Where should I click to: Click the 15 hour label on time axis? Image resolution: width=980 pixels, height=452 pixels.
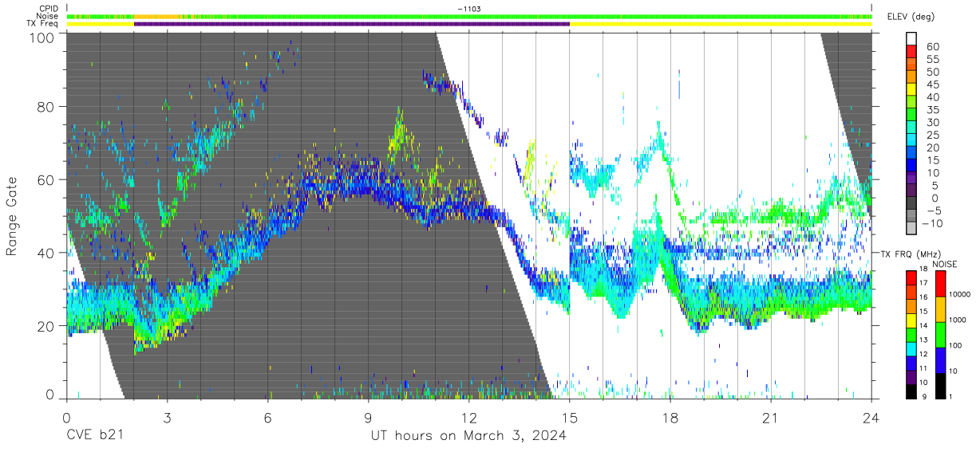[x=569, y=417]
